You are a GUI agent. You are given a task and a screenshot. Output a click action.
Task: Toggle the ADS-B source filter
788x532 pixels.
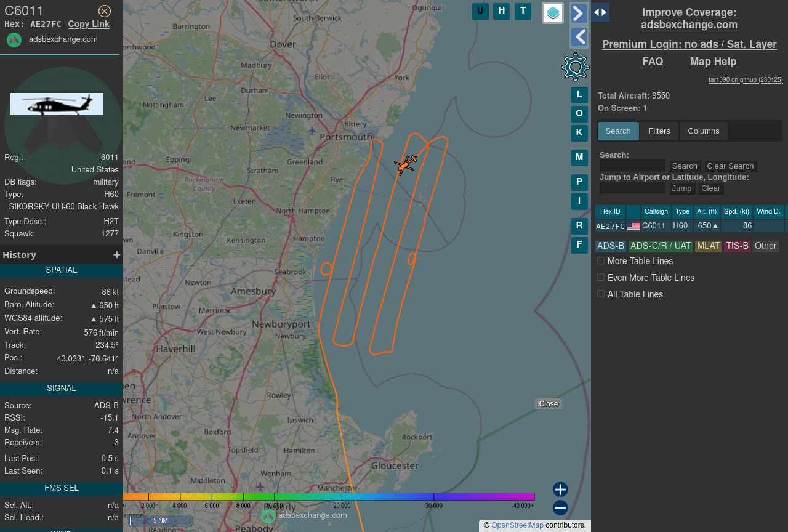point(611,246)
